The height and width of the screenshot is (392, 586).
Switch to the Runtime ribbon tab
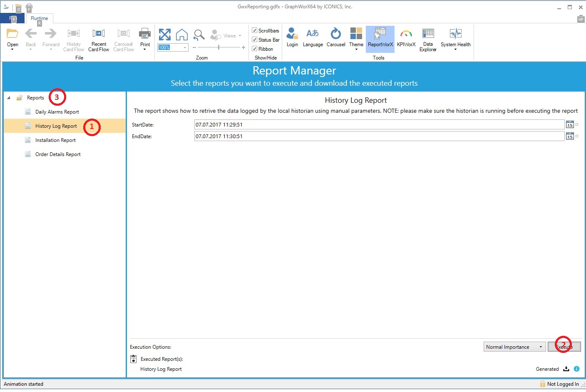(39, 18)
